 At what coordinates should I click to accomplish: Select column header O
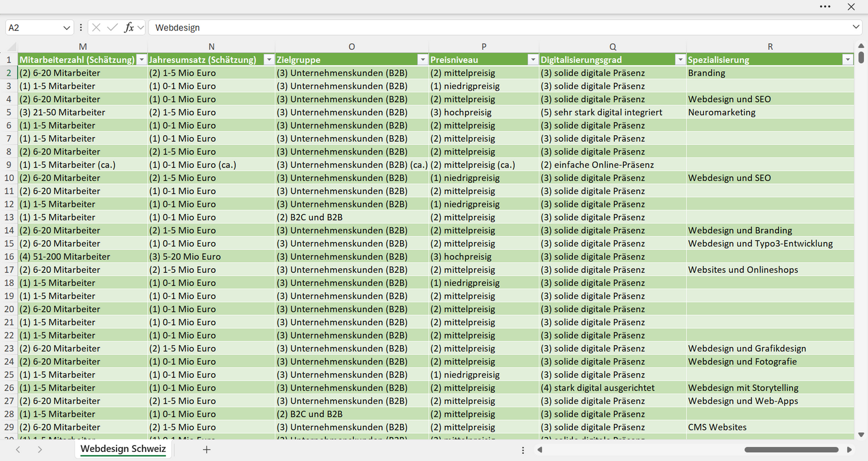click(x=351, y=47)
